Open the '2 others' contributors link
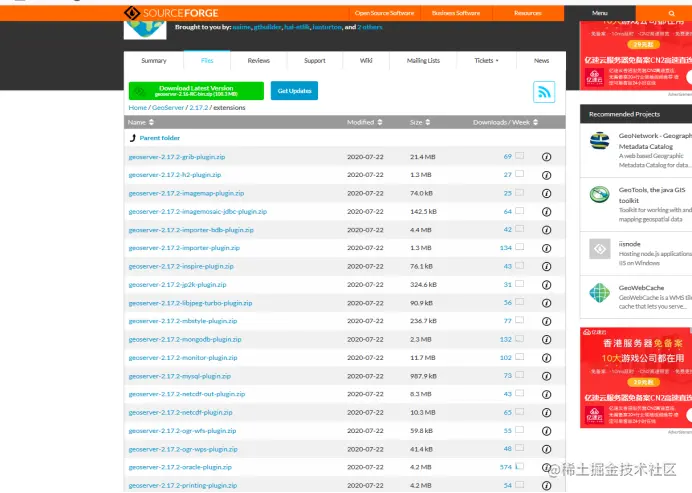This screenshot has height=493, width=692. (370, 27)
